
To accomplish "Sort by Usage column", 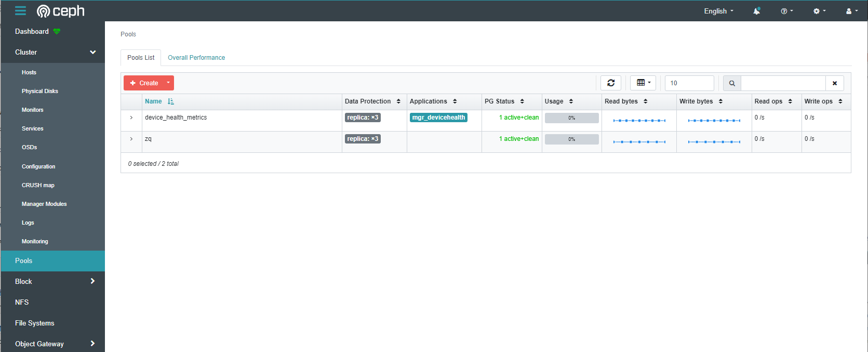I will 571,101.
